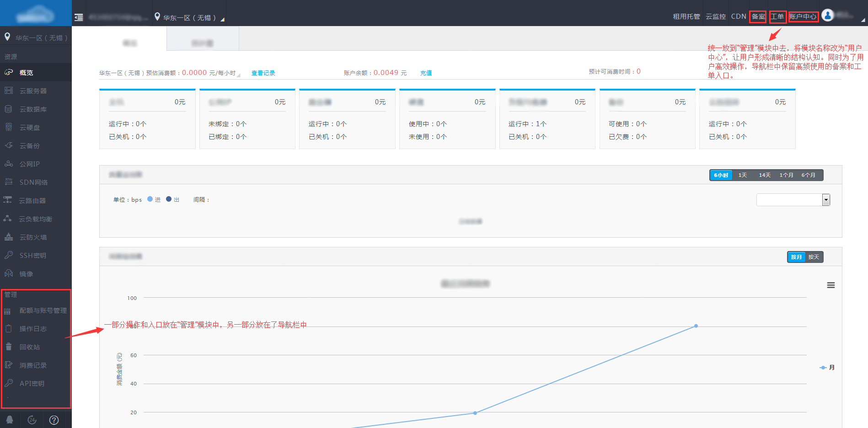
Task: Toggle the 进 inbound series legend
Action: (x=154, y=199)
